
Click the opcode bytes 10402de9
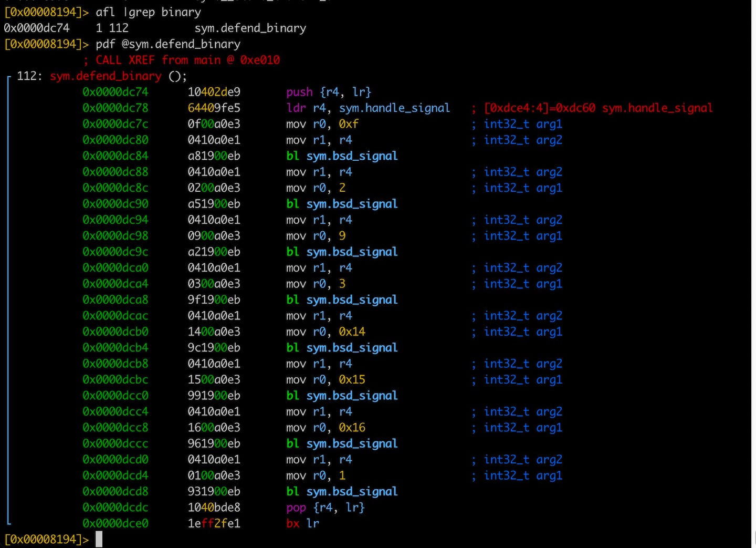(x=214, y=92)
